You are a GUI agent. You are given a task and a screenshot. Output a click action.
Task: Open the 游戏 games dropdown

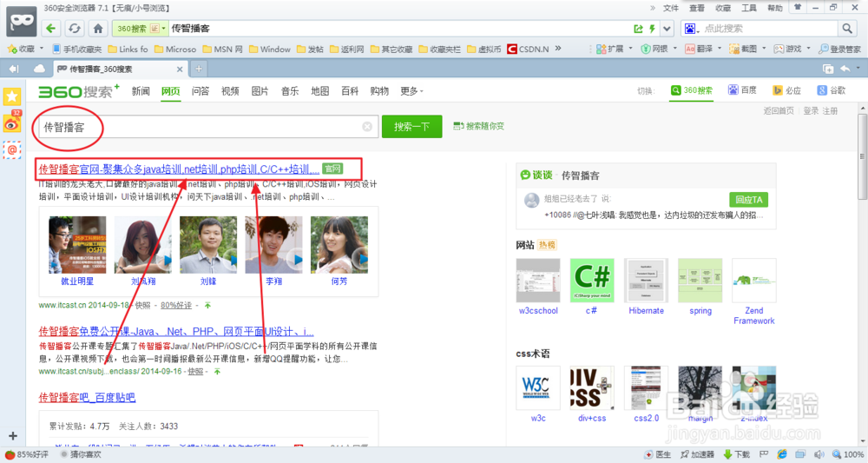click(x=807, y=49)
